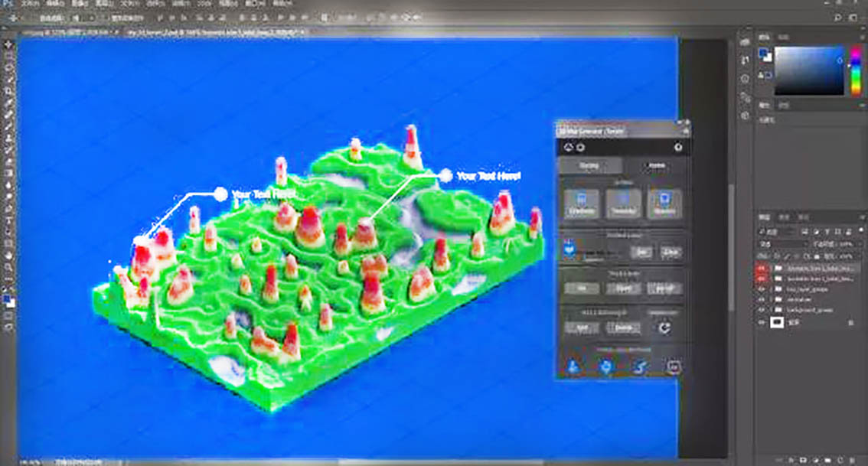Click the lock icon on the 背景 layer
This screenshot has width=868, height=466.
pos(851,322)
